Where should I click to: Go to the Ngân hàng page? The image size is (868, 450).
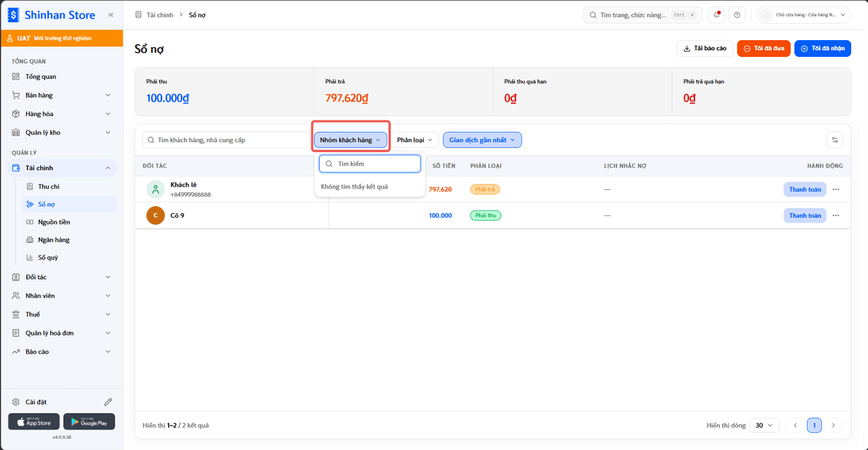(x=68, y=240)
